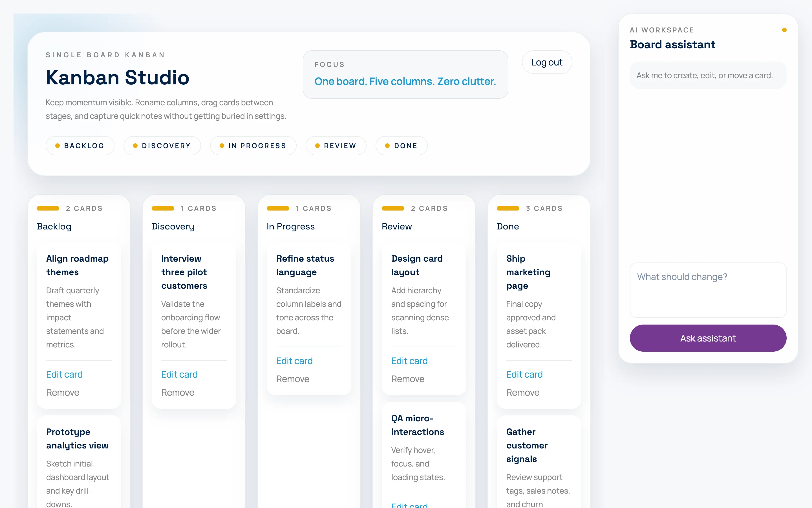
Task: Click 'Verify hover, focus' description
Action: click(418, 464)
